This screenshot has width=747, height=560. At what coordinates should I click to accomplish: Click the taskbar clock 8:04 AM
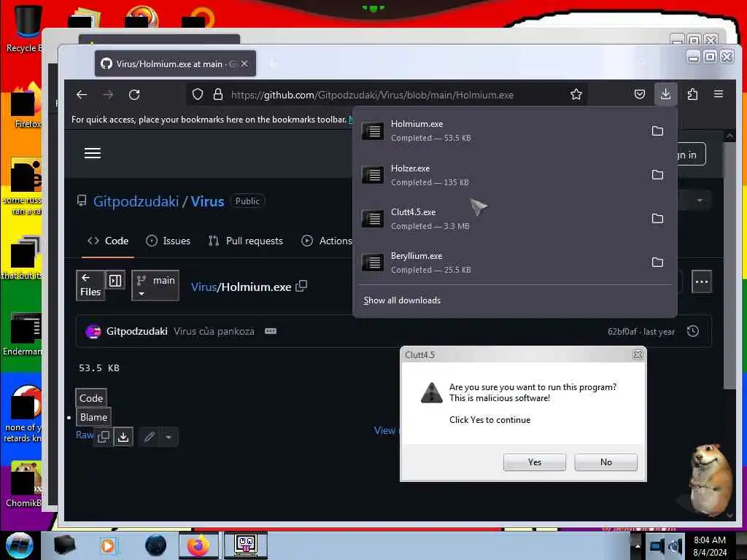coord(710,546)
